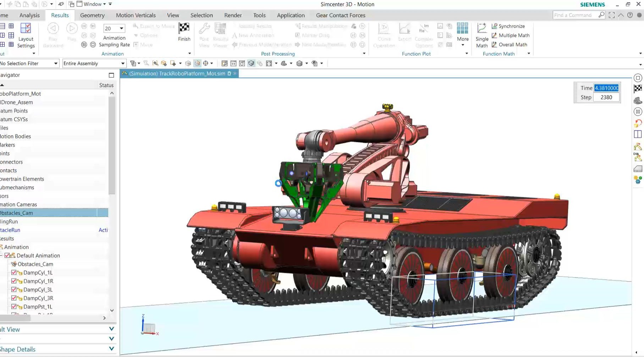This screenshot has height=362, width=644.
Task: Click the Play forward button
Action: click(x=72, y=28)
